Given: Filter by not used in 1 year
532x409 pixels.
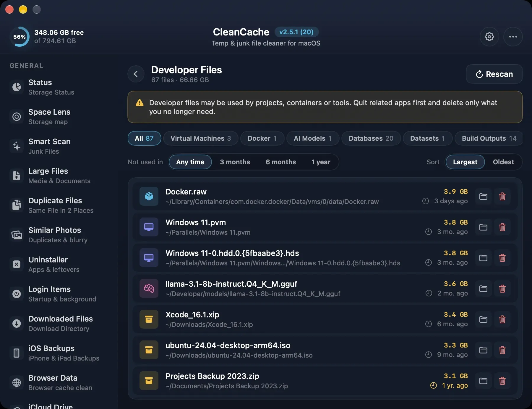Looking at the screenshot, I should [321, 162].
